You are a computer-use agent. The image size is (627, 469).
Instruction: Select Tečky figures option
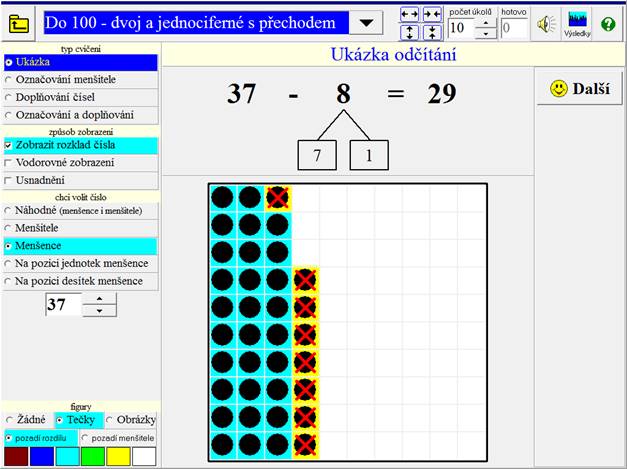79,420
